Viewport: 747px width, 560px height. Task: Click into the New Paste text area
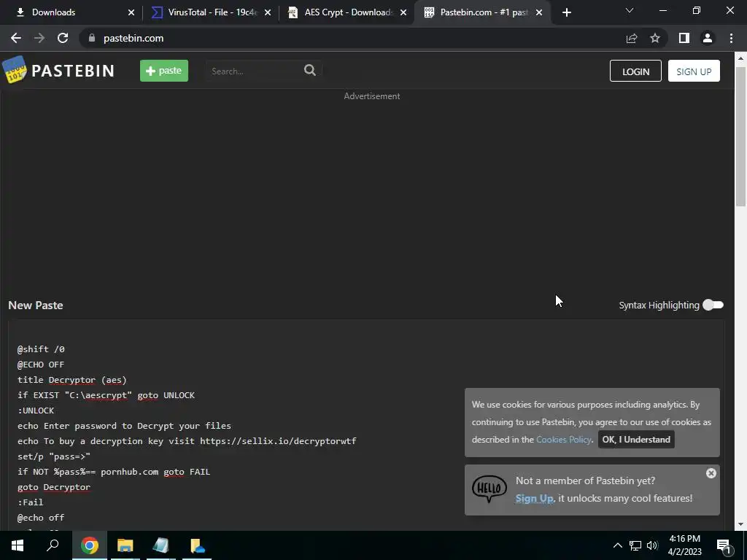(366, 425)
